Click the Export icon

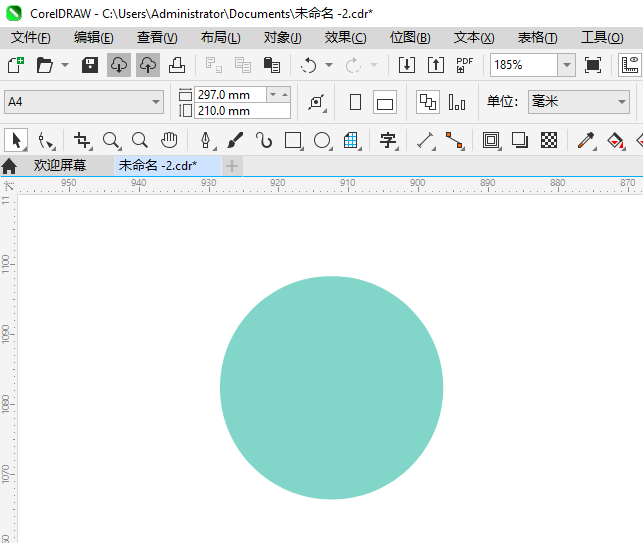436,65
